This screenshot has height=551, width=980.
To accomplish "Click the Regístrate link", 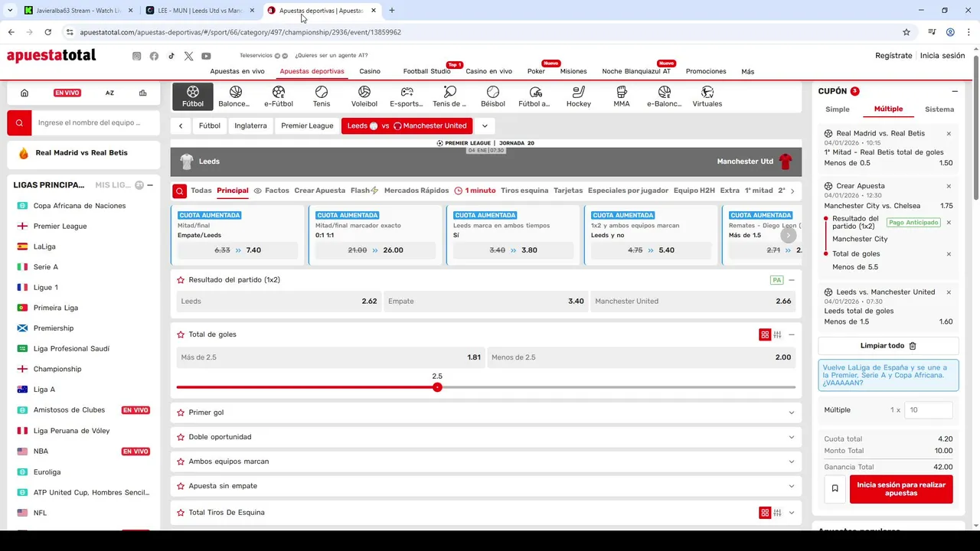I will click(893, 56).
